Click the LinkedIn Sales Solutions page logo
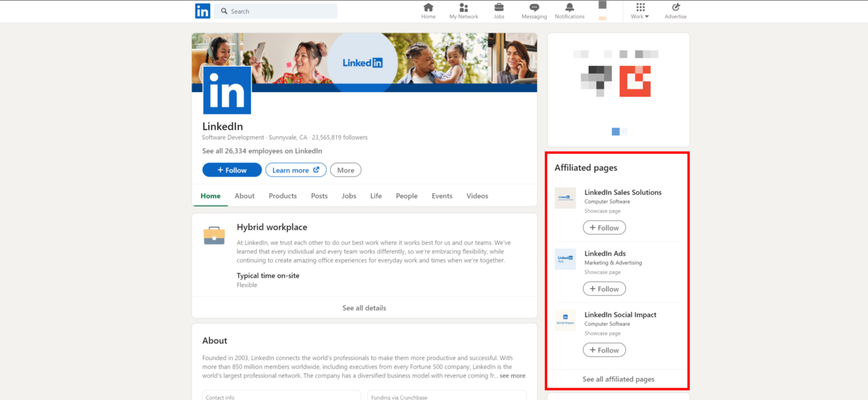Screen dimensions: 868x400 pyautogui.click(x=565, y=198)
